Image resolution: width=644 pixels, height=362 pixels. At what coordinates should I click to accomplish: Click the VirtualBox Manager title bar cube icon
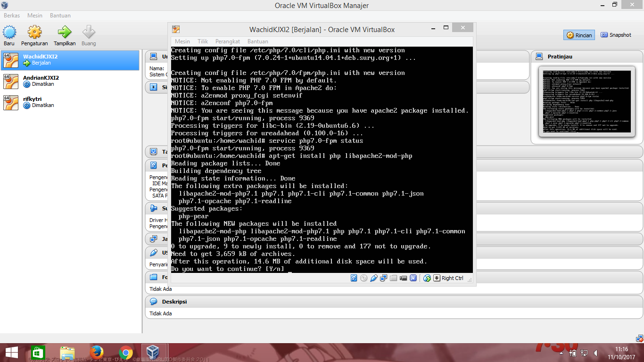(5, 5)
